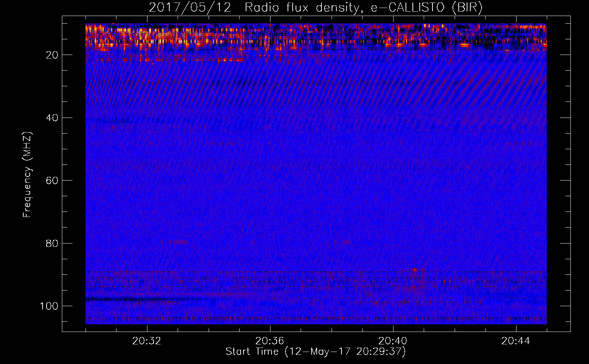
Task: Click the 'Start Time (12-May-17 20:29:37)' label
Action: pos(316,352)
